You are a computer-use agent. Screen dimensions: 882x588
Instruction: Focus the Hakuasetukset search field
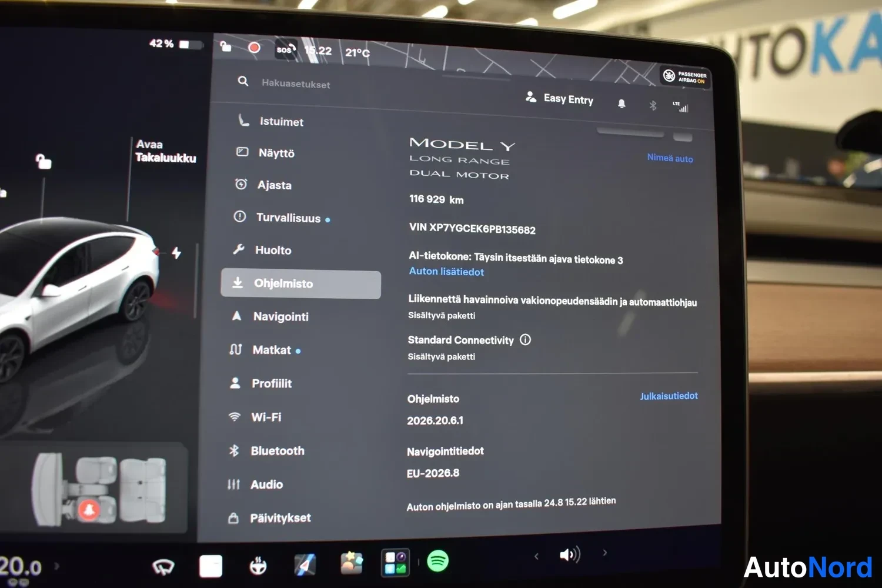pos(295,83)
